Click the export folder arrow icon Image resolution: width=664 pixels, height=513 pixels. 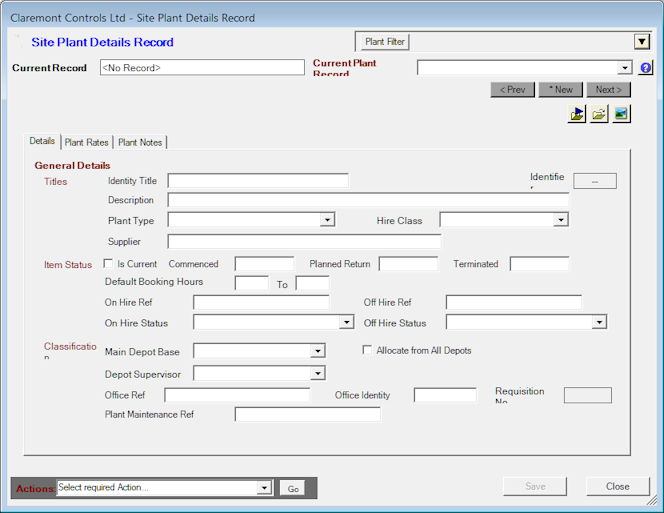[x=577, y=114]
